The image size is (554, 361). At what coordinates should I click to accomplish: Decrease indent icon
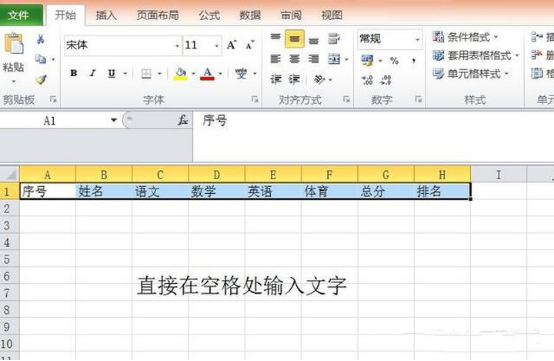(x=275, y=79)
